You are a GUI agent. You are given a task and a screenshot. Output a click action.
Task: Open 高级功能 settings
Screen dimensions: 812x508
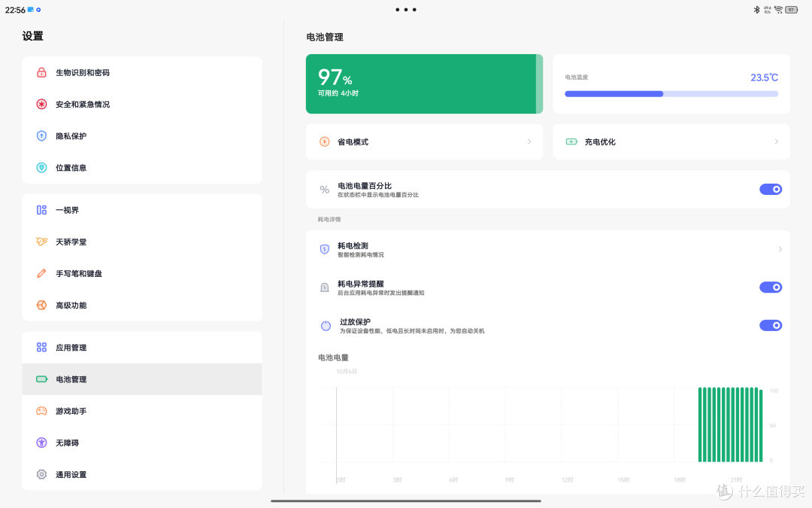[142, 305]
